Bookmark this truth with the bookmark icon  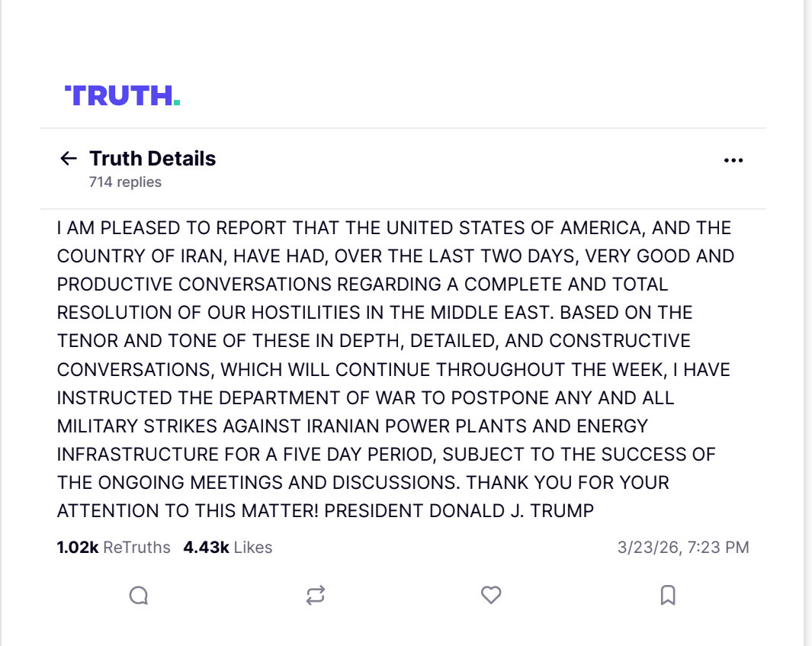668,595
